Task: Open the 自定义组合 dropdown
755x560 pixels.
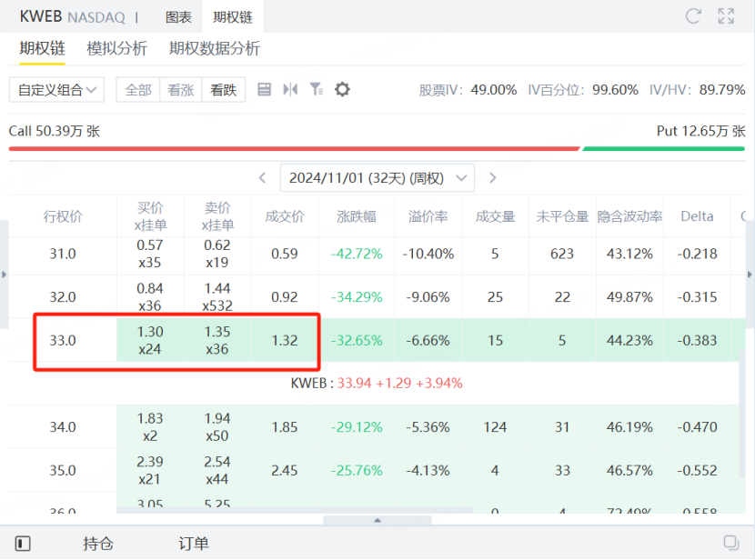Action: (56, 90)
